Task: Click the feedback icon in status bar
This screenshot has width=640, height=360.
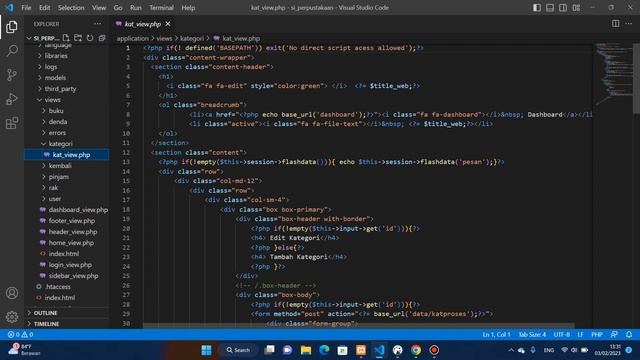Action: [614, 334]
